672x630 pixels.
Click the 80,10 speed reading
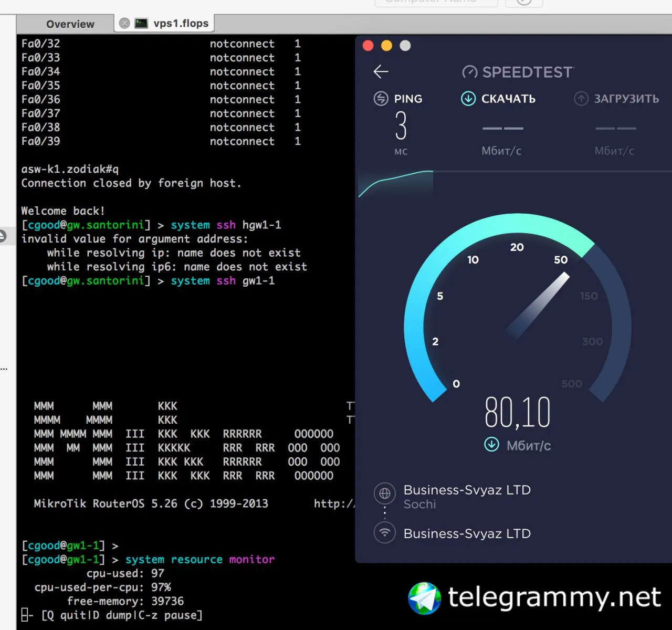pos(518,413)
